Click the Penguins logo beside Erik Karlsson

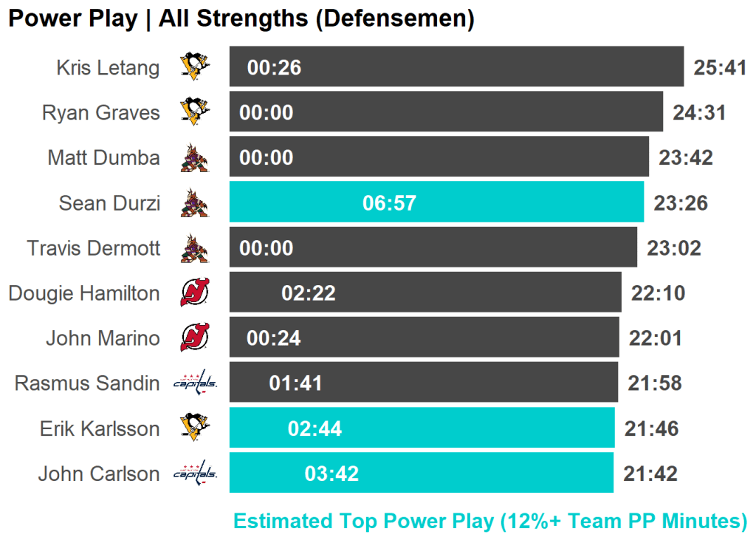[x=195, y=428]
